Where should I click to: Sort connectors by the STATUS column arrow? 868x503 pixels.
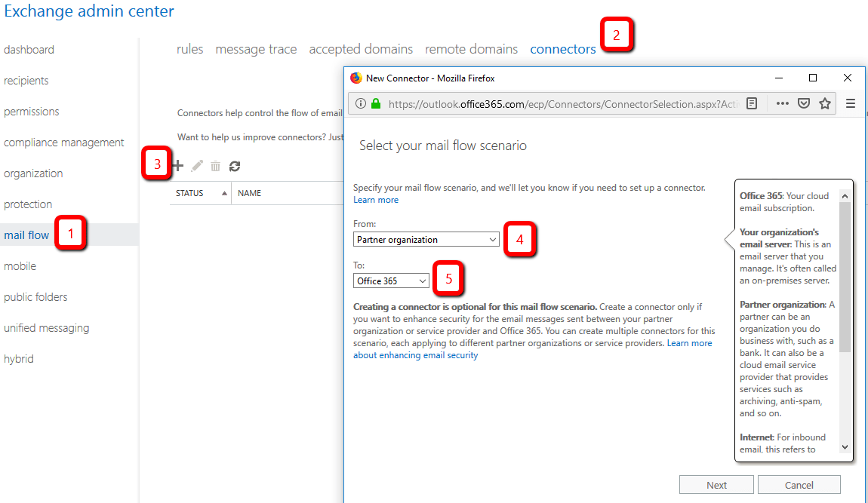(x=224, y=192)
